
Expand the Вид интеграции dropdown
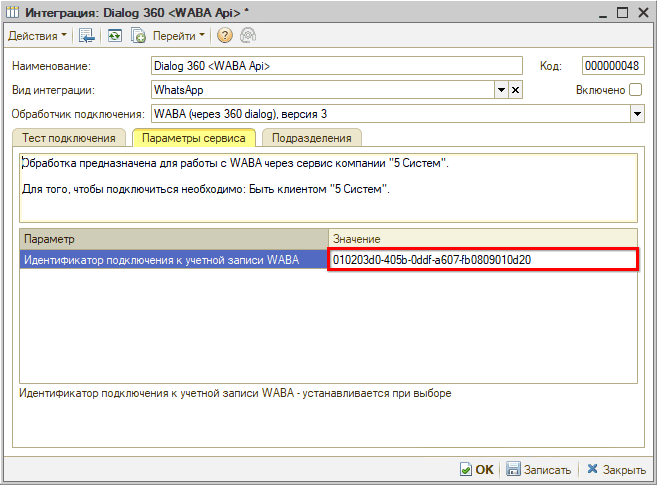point(501,90)
